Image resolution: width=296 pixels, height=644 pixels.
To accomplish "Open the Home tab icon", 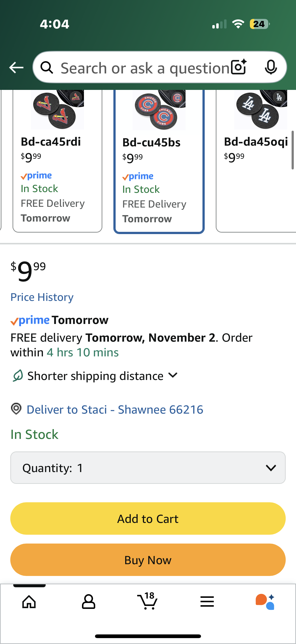I will [29, 602].
